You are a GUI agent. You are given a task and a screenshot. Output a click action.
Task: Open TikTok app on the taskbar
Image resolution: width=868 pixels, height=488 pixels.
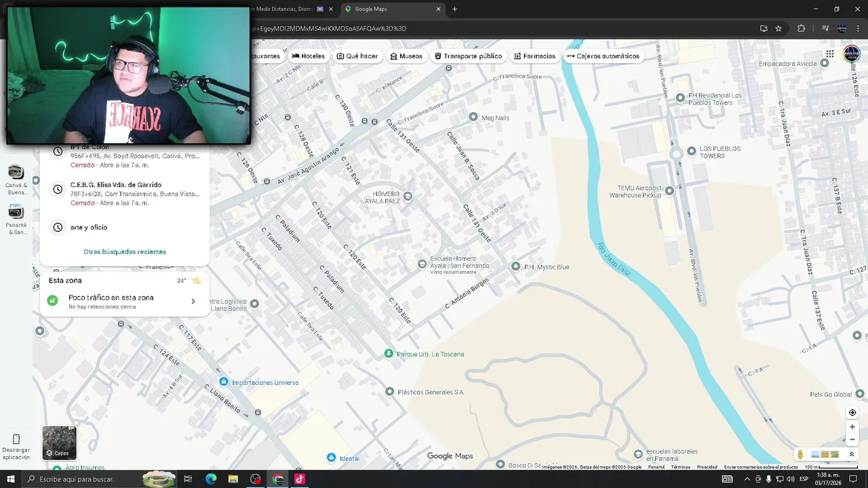coord(299,479)
